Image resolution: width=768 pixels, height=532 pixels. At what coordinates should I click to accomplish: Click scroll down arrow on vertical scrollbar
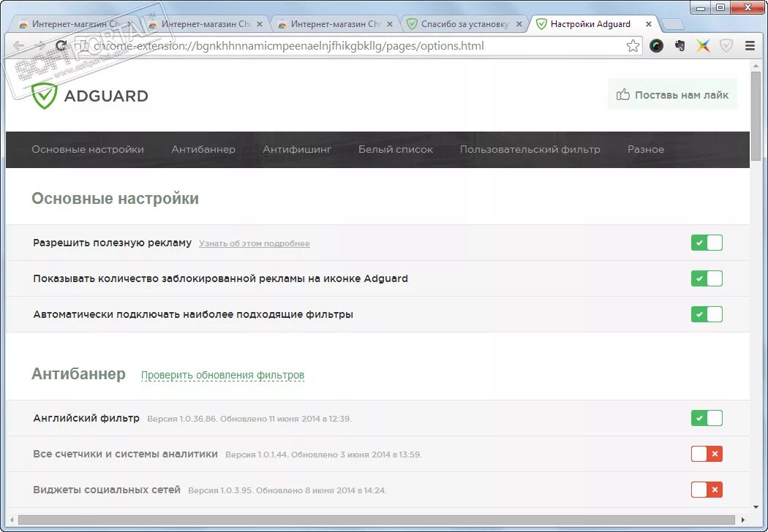[x=756, y=508]
